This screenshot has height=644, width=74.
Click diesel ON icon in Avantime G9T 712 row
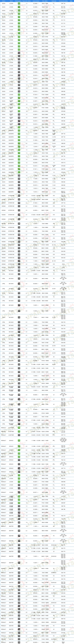click(19, 435)
